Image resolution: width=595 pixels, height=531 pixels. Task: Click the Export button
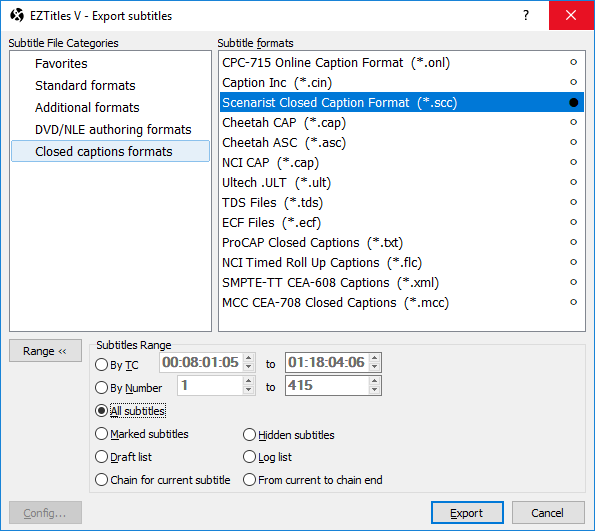coord(467,513)
